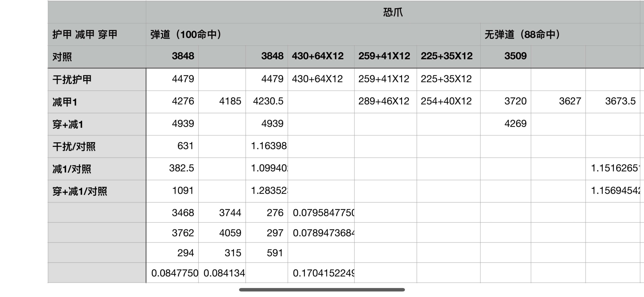This screenshot has width=644, height=297.
Task: Click the cell with value 631
Action: click(x=185, y=146)
